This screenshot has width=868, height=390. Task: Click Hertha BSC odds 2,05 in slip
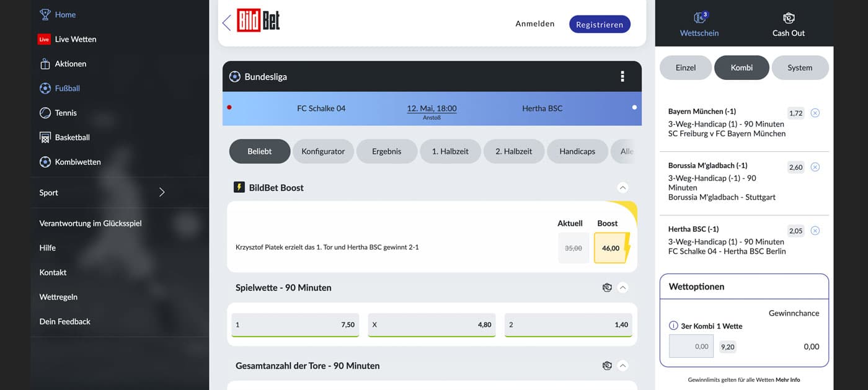pos(795,231)
